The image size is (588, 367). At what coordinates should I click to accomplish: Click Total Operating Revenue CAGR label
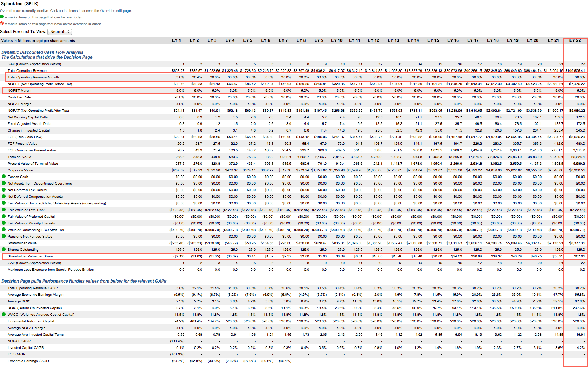point(33,288)
